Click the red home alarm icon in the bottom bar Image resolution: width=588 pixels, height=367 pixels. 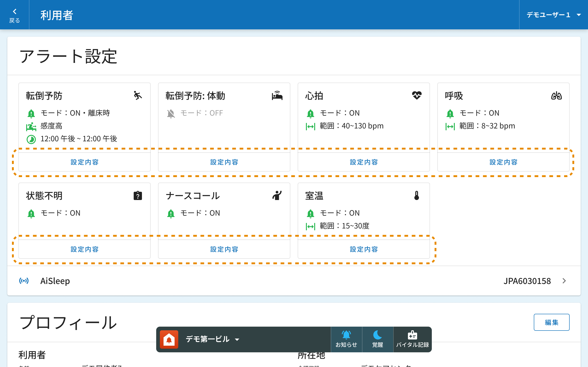169,339
